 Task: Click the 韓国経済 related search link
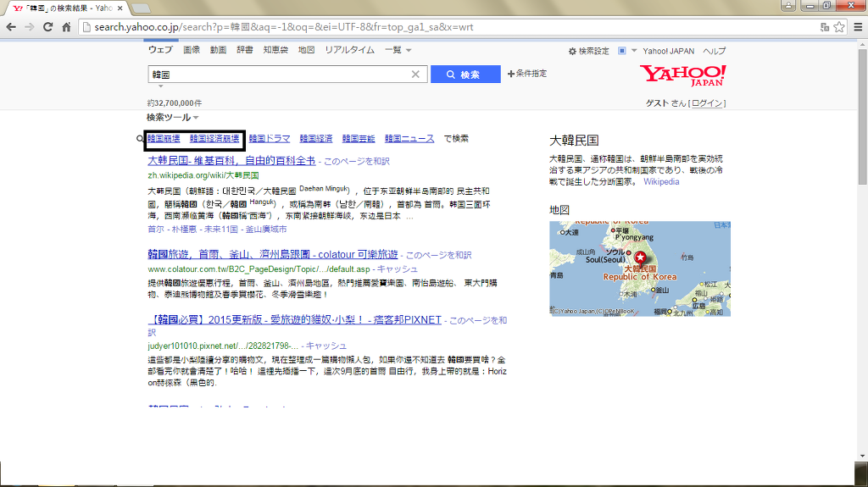pyautogui.click(x=316, y=138)
